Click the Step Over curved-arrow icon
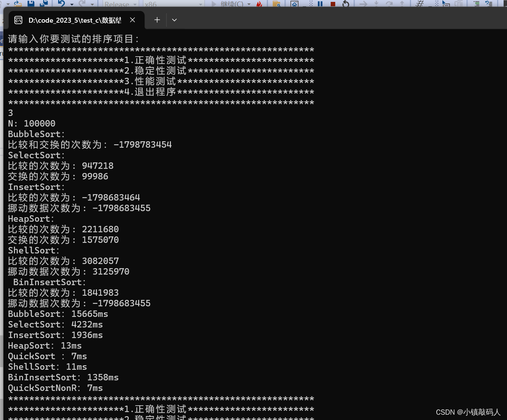 point(389,3)
